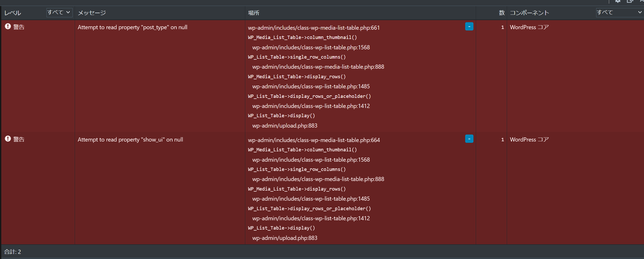Click warning icon beside the post_type error
The height and width of the screenshot is (259, 644).
[8, 26]
